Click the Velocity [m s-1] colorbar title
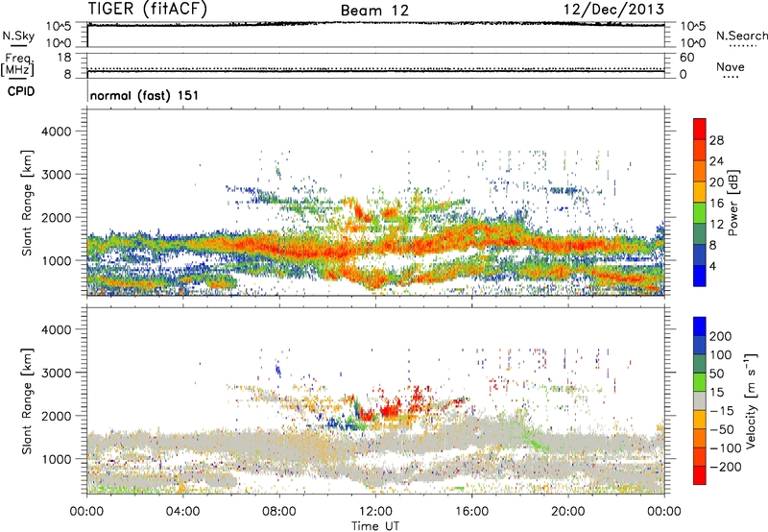Screen dimensions: 768x532 [752, 400]
